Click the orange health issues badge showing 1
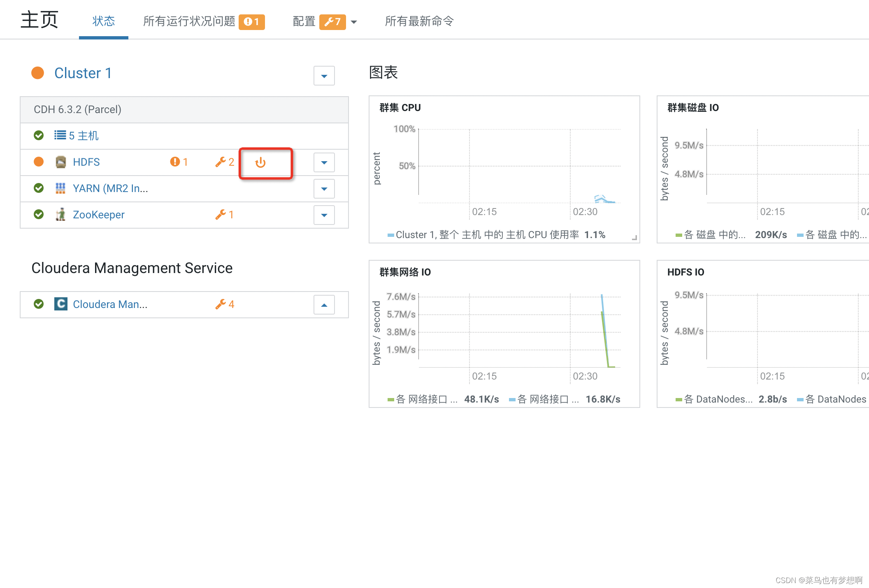869x588 pixels. click(x=252, y=22)
